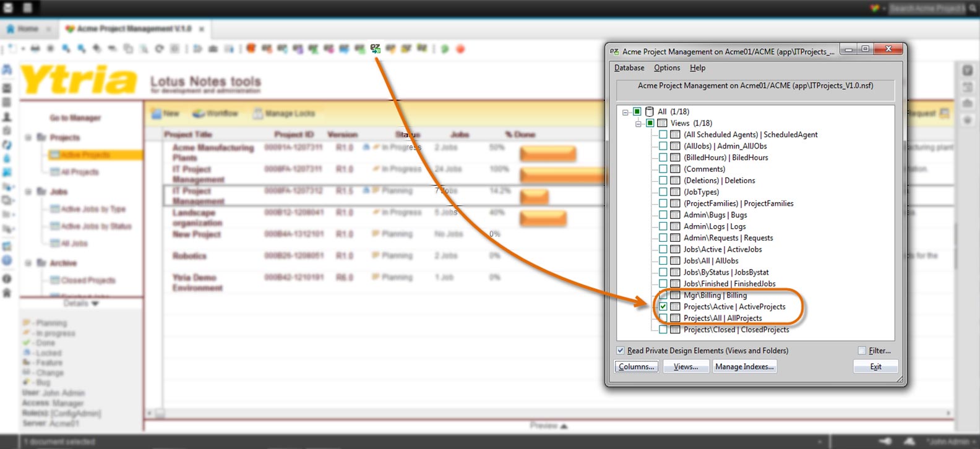Open the Options menu
The image size is (980, 449).
(667, 68)
